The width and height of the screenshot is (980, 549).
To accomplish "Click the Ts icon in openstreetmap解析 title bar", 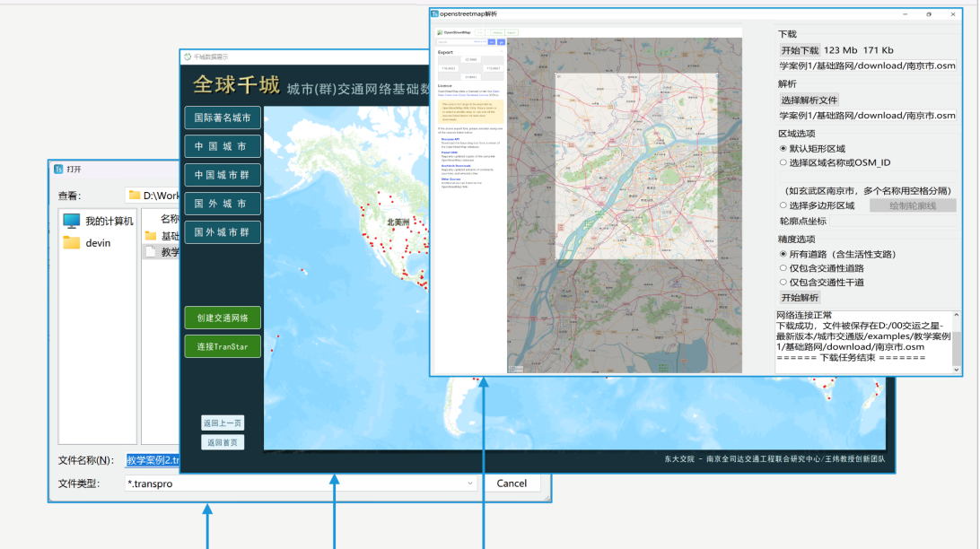I will (x=435, y=14).
